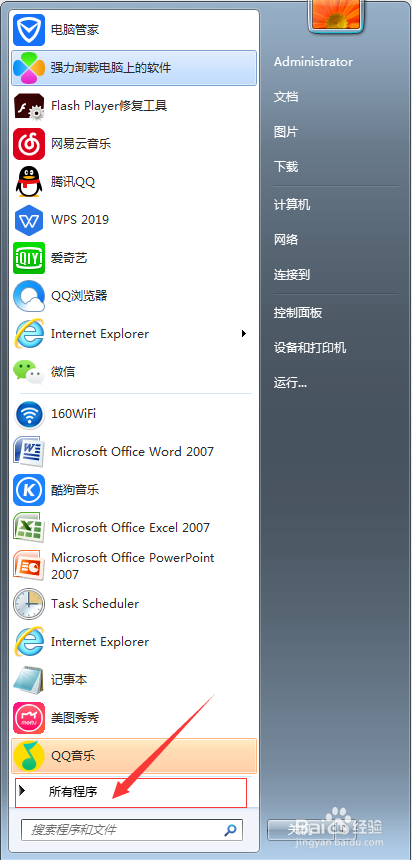Click the 记事本 text label
This screenshot has width=412, height=860.
pos(69,680)
